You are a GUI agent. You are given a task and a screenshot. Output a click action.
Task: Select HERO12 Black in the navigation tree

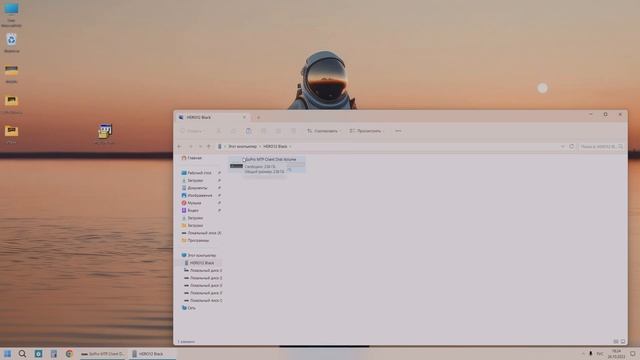tap(202, 263)
